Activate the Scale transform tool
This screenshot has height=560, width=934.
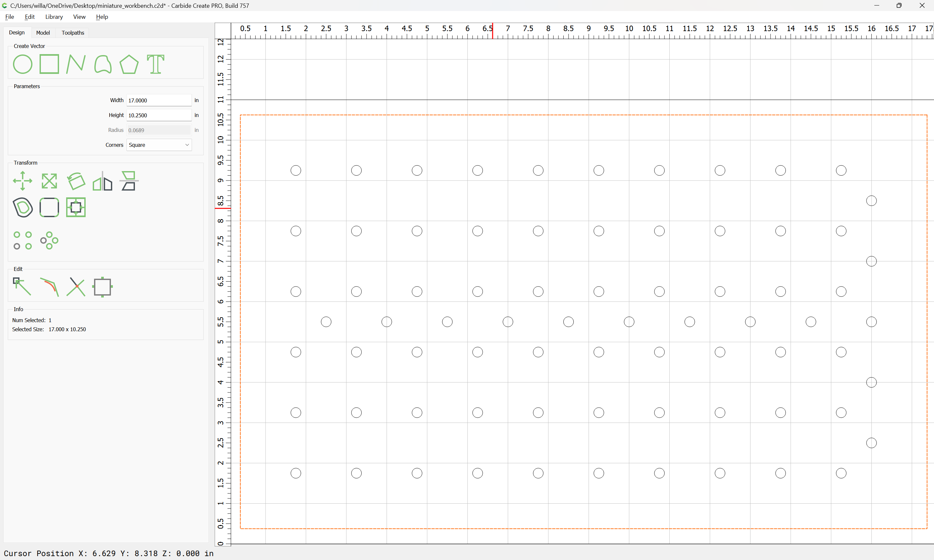[x=49, y=181]
